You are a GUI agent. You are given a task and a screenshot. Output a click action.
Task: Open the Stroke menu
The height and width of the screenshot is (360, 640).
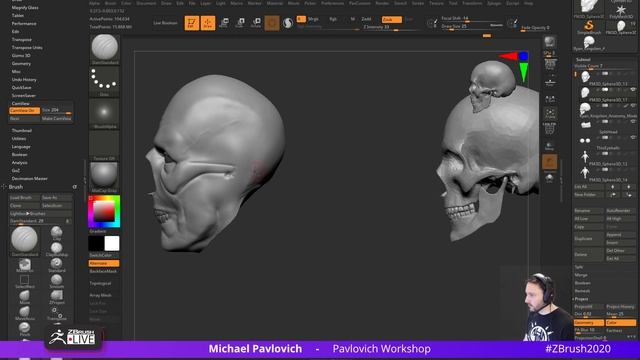[418, 3]
